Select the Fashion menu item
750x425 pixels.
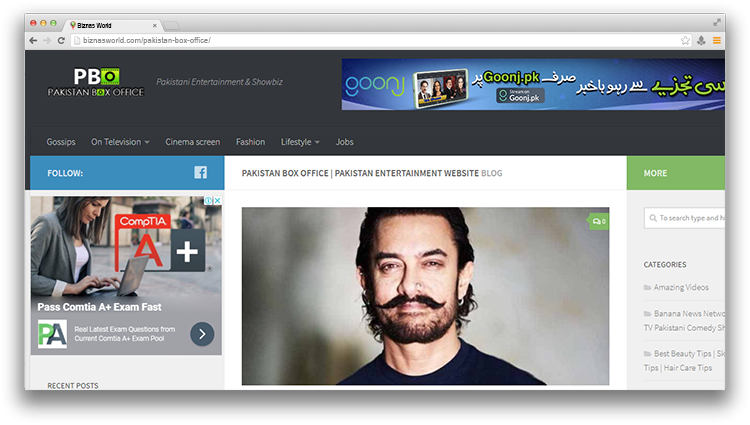click(250, 142)
